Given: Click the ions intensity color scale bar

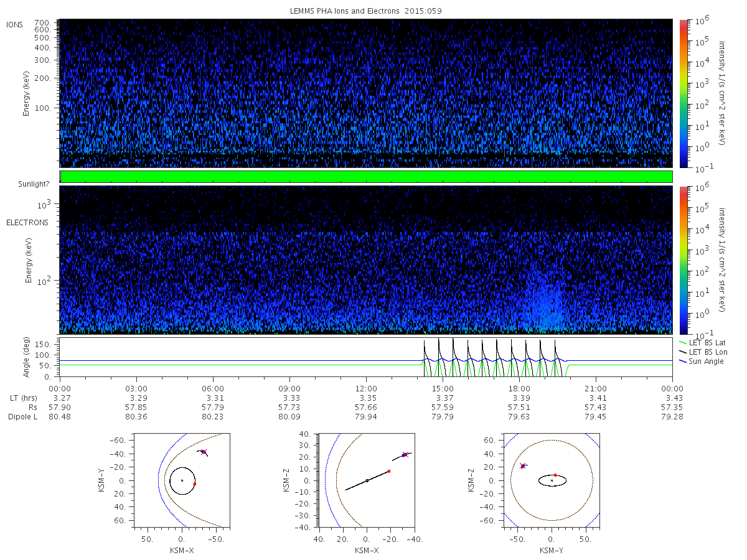Looking at the screenshot, I should tap(683, 93).
